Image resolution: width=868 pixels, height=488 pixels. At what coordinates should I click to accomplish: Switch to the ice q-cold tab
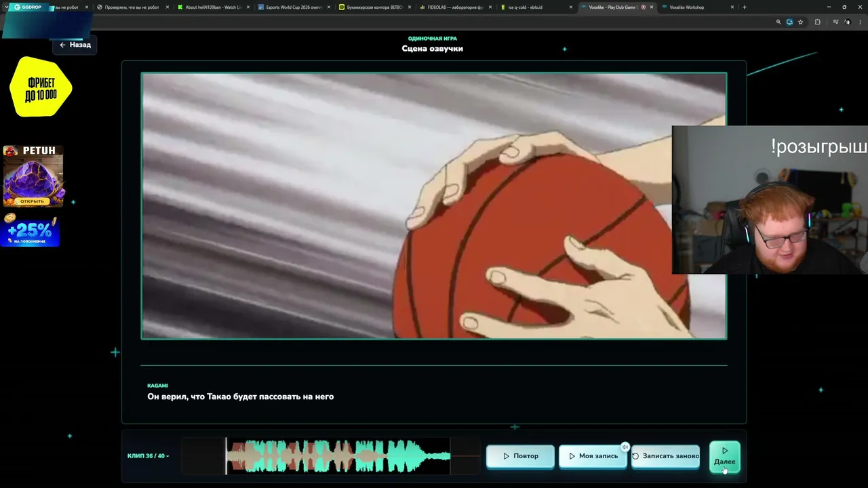pos(536,7)
